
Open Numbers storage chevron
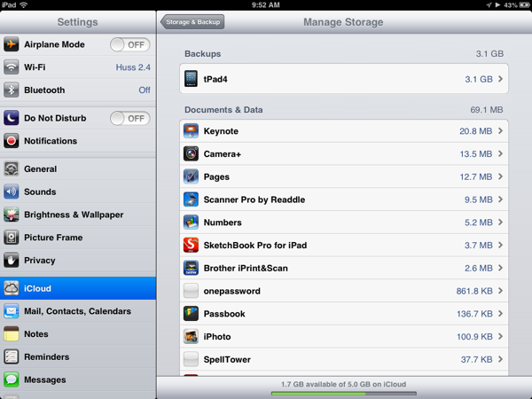pyautogui.click(x=500, y=223)
